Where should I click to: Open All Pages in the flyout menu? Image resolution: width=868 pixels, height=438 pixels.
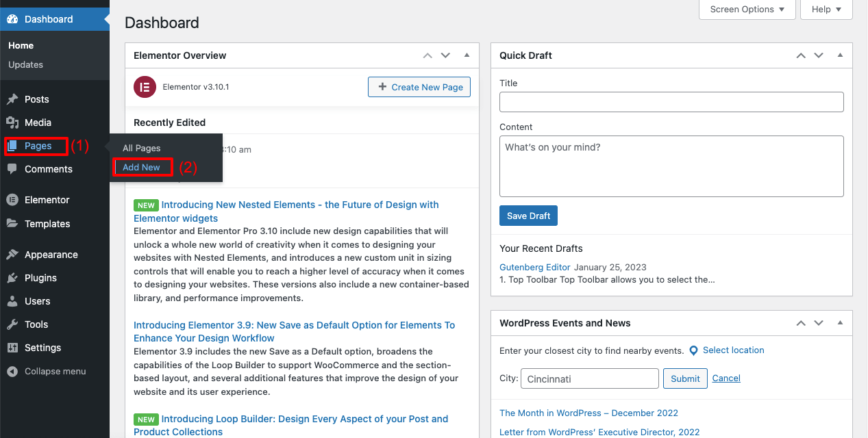tap(142, 148)
